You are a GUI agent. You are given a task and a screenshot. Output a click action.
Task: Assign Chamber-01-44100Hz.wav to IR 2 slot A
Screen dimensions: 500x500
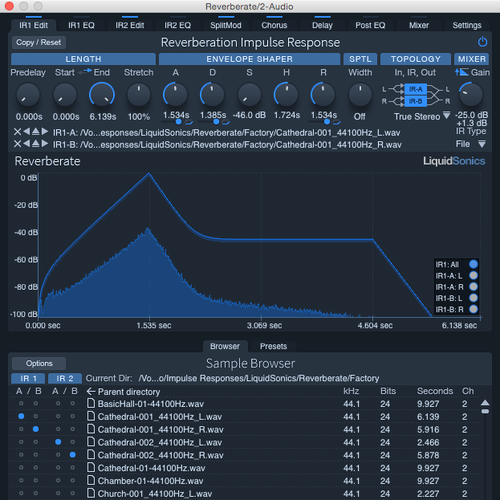pyautogui.click(x=58, y=480)
